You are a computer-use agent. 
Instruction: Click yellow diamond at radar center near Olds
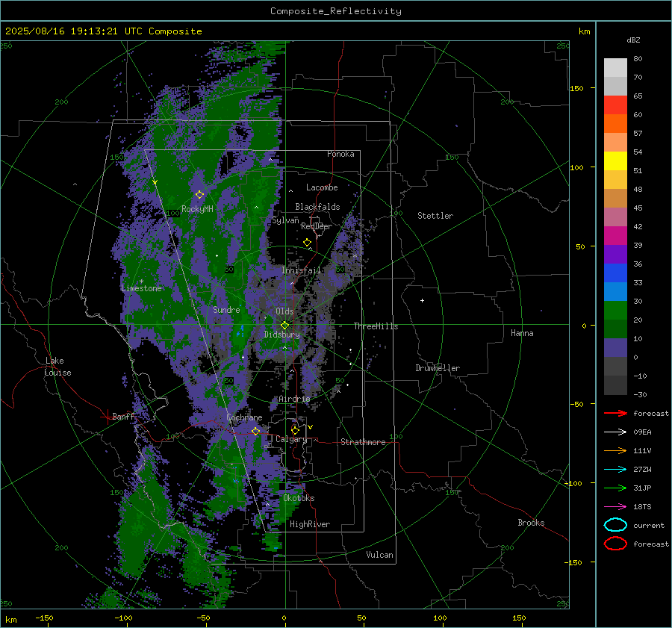click(284, 325)
